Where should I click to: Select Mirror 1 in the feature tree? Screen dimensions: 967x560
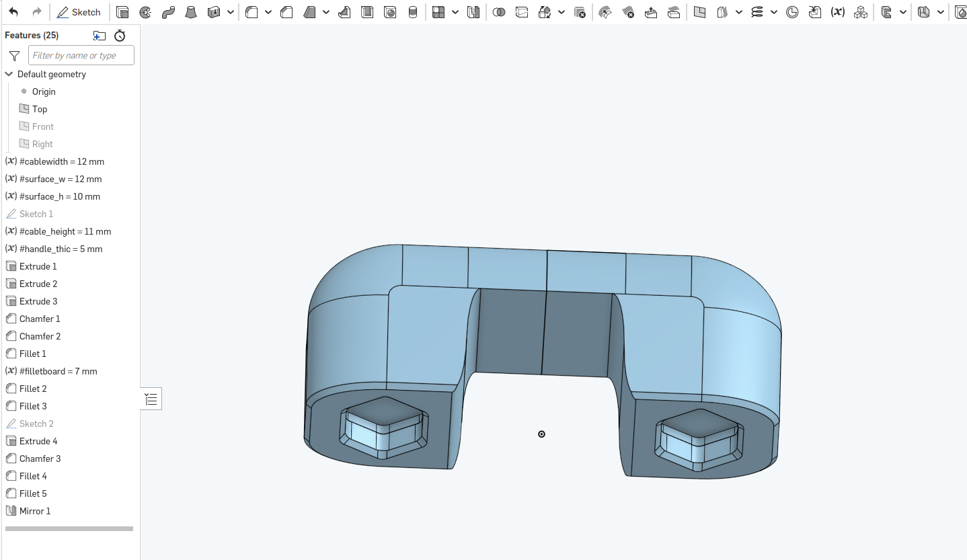point(35,511)
